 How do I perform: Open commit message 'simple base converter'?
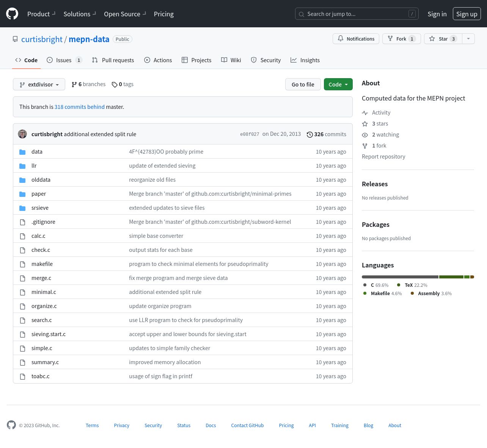(x=156, y=236)
